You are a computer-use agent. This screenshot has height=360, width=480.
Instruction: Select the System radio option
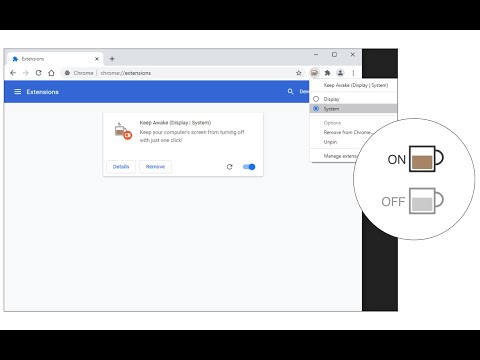pos(316,109)
